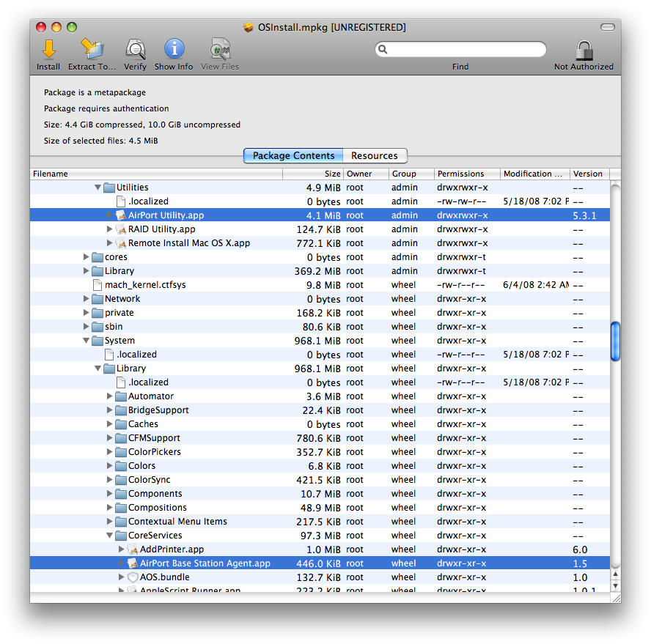Sort by the Owner column header
This screenshot has width=651, height=644.
pyautogui.click(x=366, y=174)
